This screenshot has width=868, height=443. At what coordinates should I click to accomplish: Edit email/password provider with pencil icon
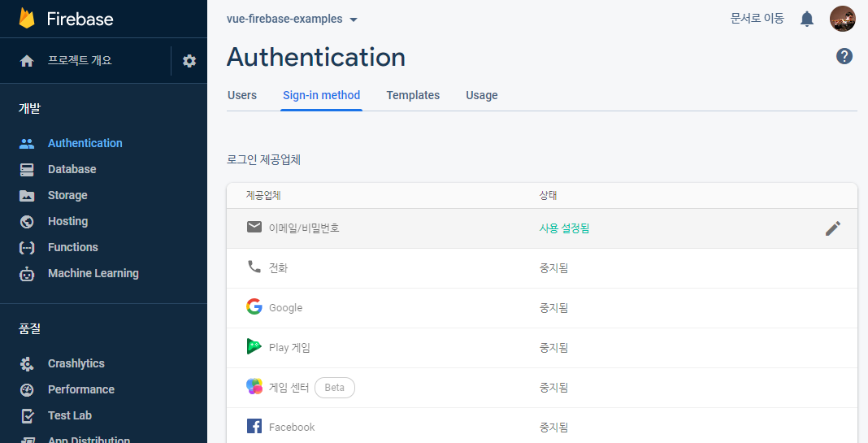(x=832, y=228)
